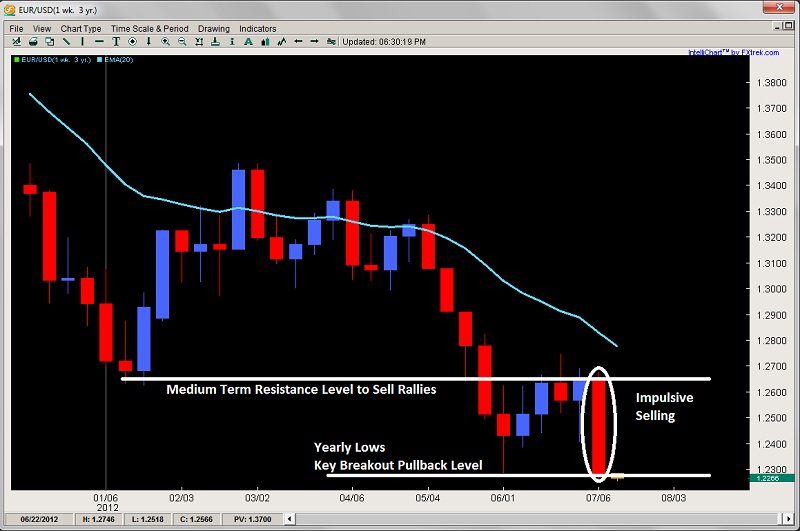The image size is (800, 531).
Task: Click the stamp-shaped toolbar icon
Action: [x=215, y=41]
